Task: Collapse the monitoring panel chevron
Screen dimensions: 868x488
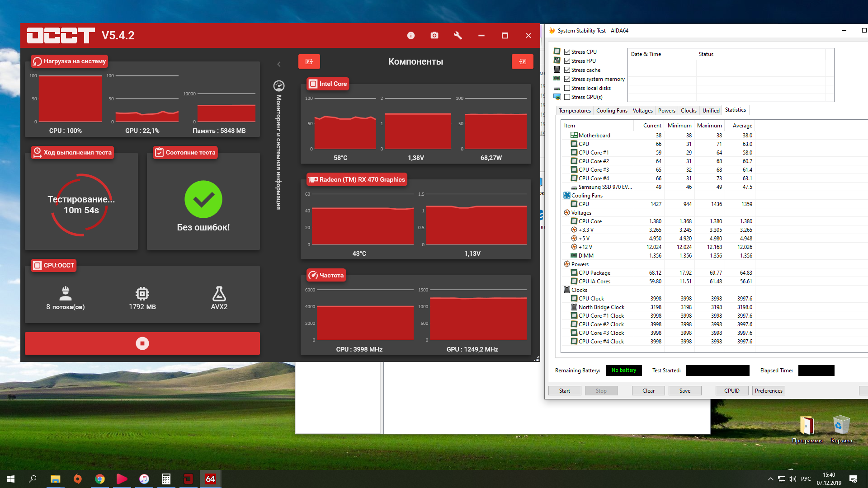Action: [279, 64]
